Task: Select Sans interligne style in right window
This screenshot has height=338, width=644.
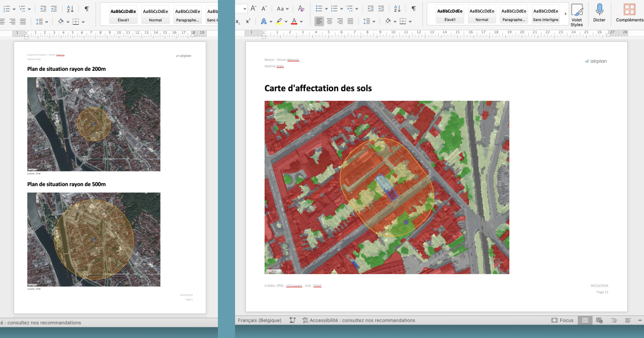Action: pyautogui.click(x=546, y=14)
